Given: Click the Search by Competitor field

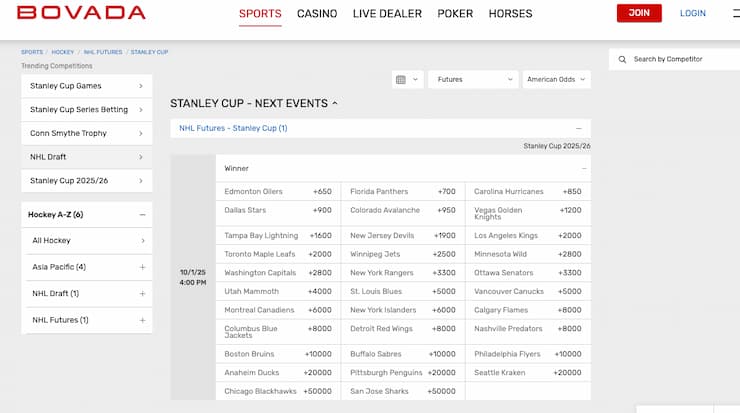Looking at the screenshot, I should (674, 59).
